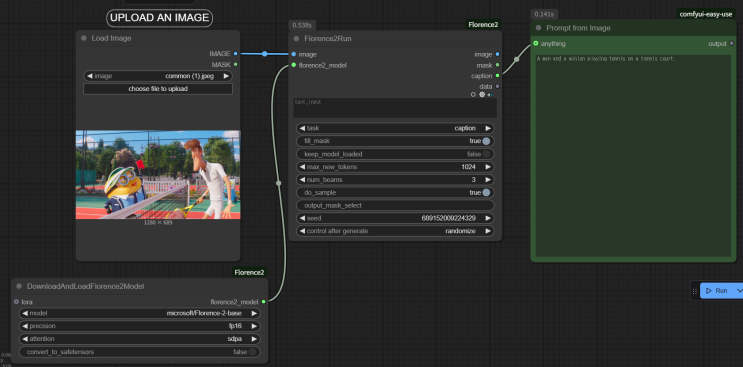Viewport: 743px width, 367px height.
Task: Toggle the do_sample switch
Action: [486, 193]
